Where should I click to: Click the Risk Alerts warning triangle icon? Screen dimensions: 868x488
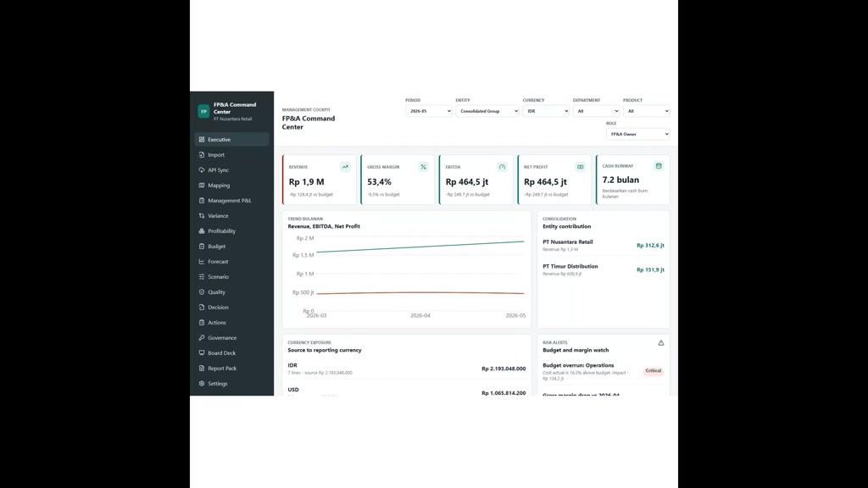[661, 343]
